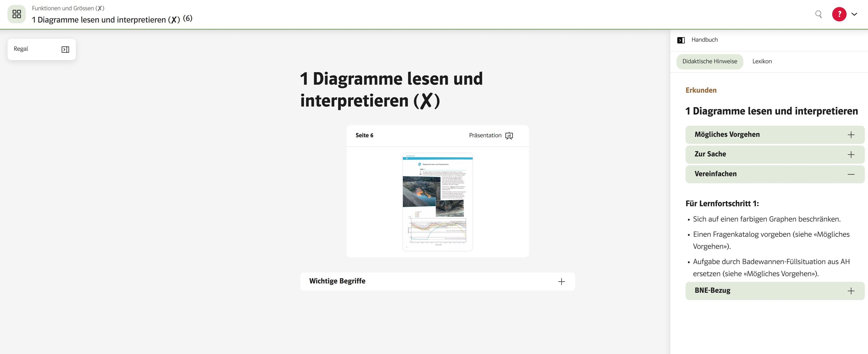This screenshot has height=354, width=868.
Task: Click the search magnifier icon
Action: (x=818, y=14)
